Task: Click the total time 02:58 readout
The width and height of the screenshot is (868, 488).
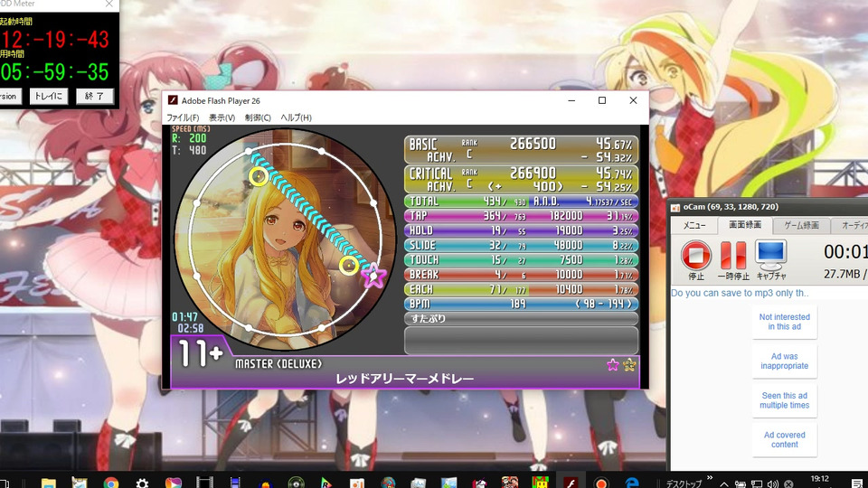Action: (191, 329)
